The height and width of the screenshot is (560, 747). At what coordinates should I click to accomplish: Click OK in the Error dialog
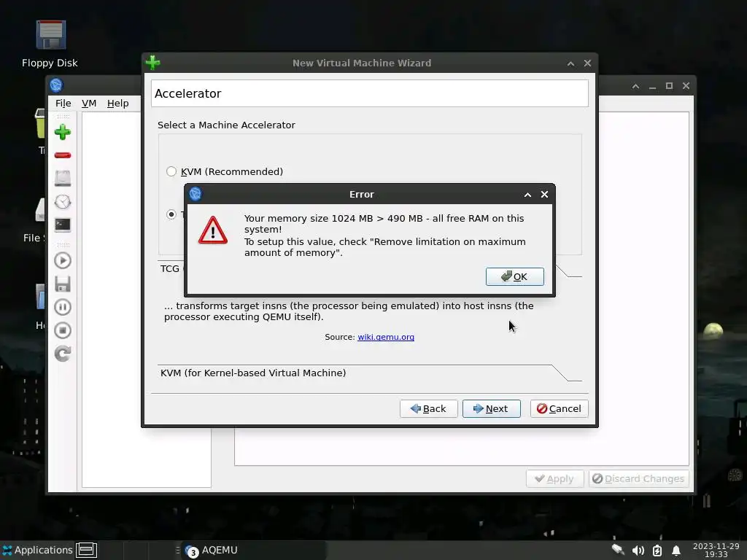coord(514,276)
